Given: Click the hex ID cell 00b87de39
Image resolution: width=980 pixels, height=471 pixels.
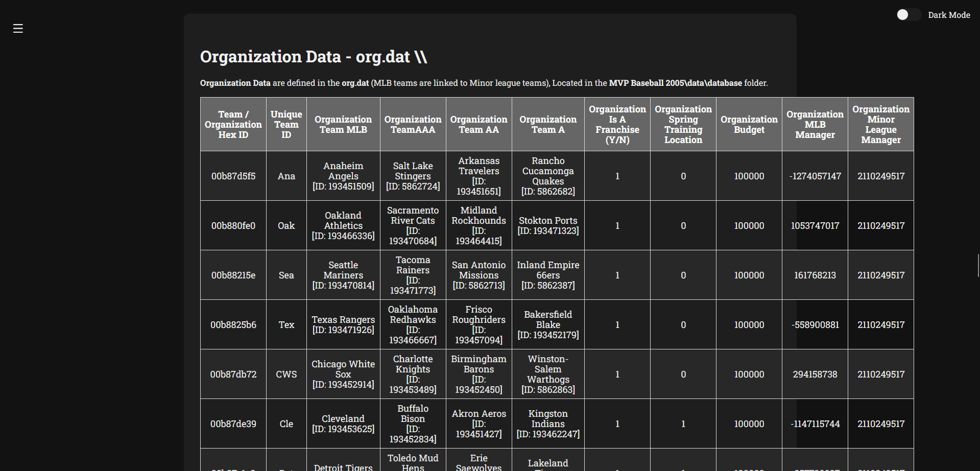Looking at the screenshot, I should (x=233, y=424).
